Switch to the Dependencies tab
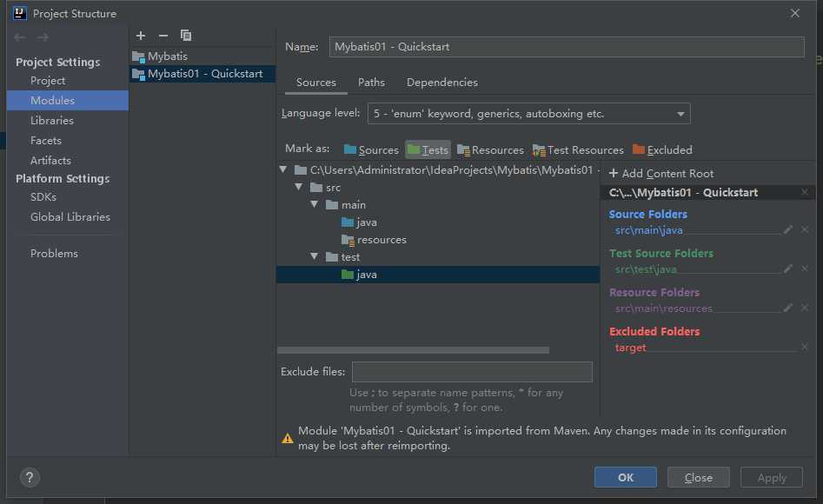 (442, 83)
